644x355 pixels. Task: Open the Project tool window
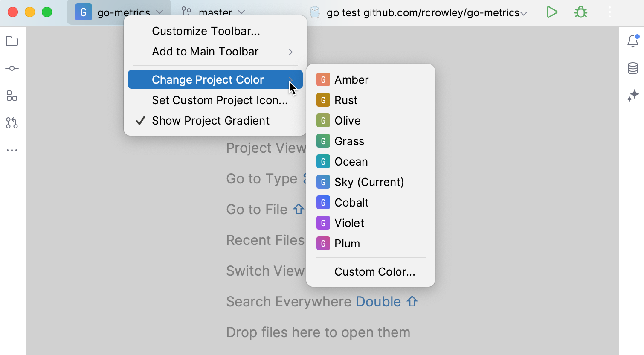(x=12, y=41)
